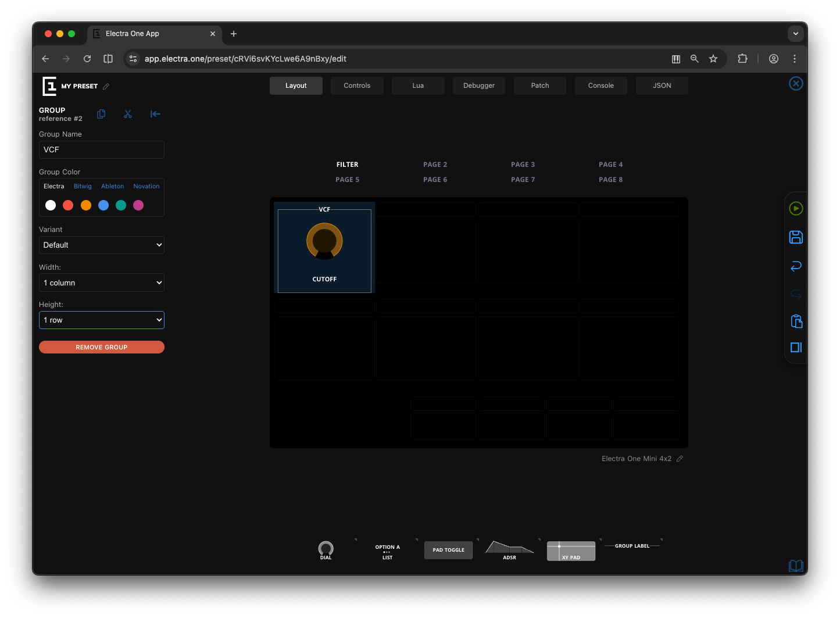This screenshot has width=840, height=618.
Task: Paste from clipboard icon in right sidebar
Action: tap(796, 321)
